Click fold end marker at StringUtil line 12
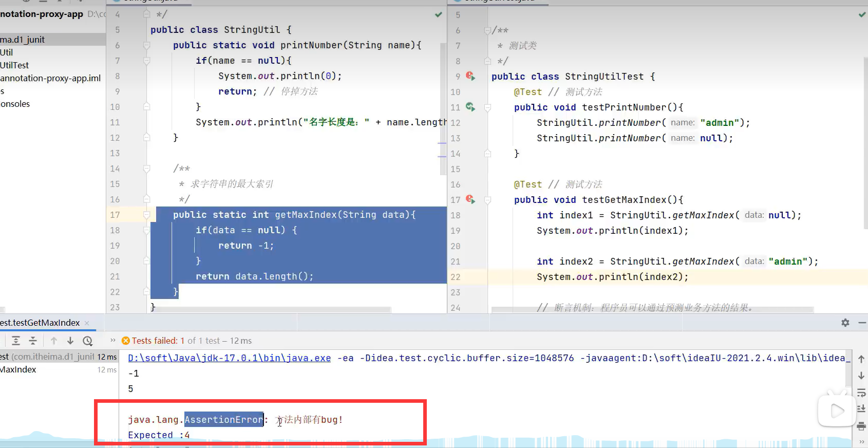This screenshot has width=868, height=448. (146, 138)
